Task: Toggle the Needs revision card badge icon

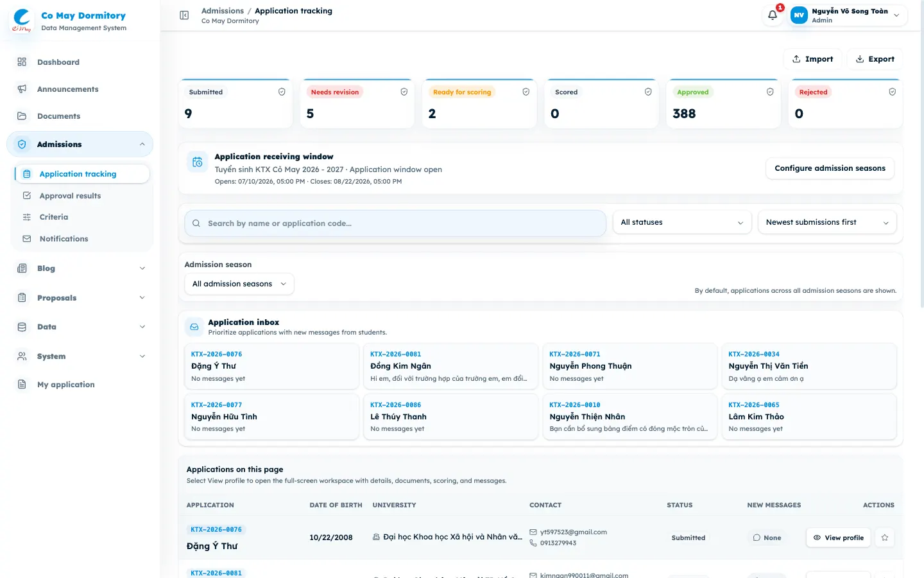Action: point(404,92)
